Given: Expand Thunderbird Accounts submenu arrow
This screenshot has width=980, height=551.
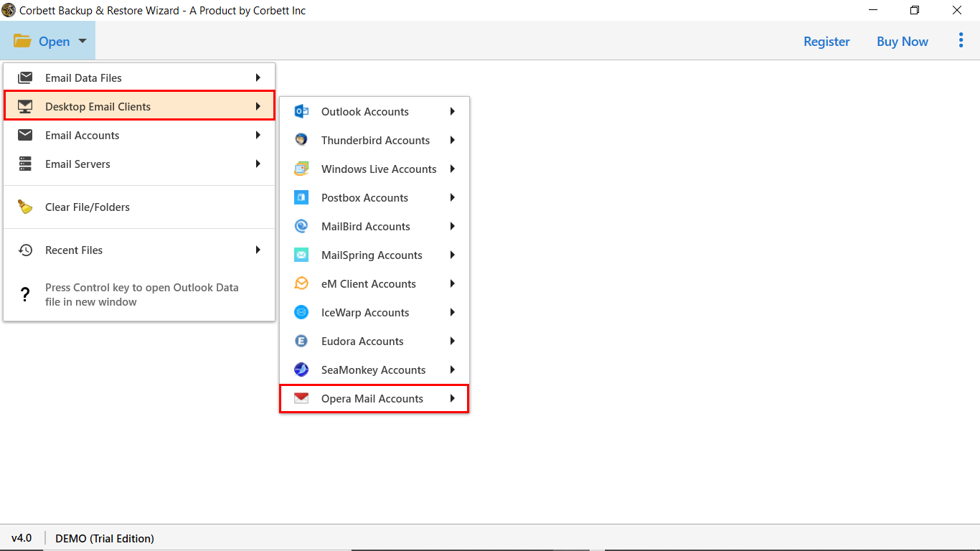Looking at the screenshot, I should coord(453,140).
